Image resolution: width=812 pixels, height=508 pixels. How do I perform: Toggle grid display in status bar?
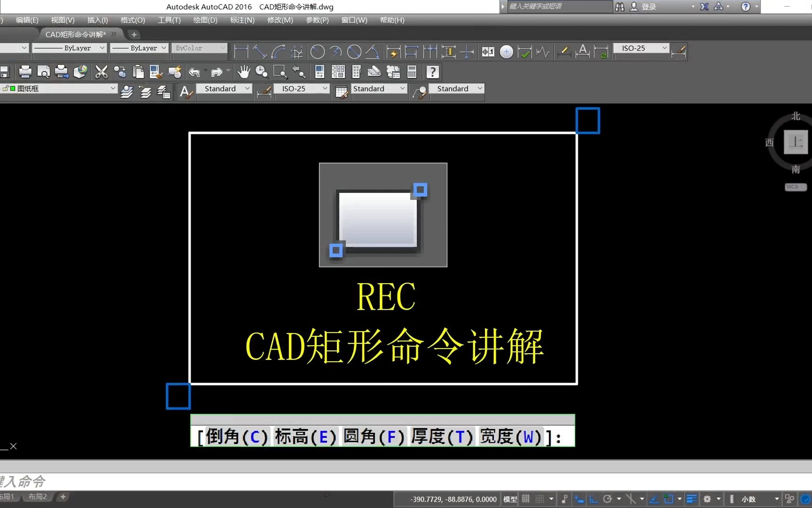coord(525,499)
